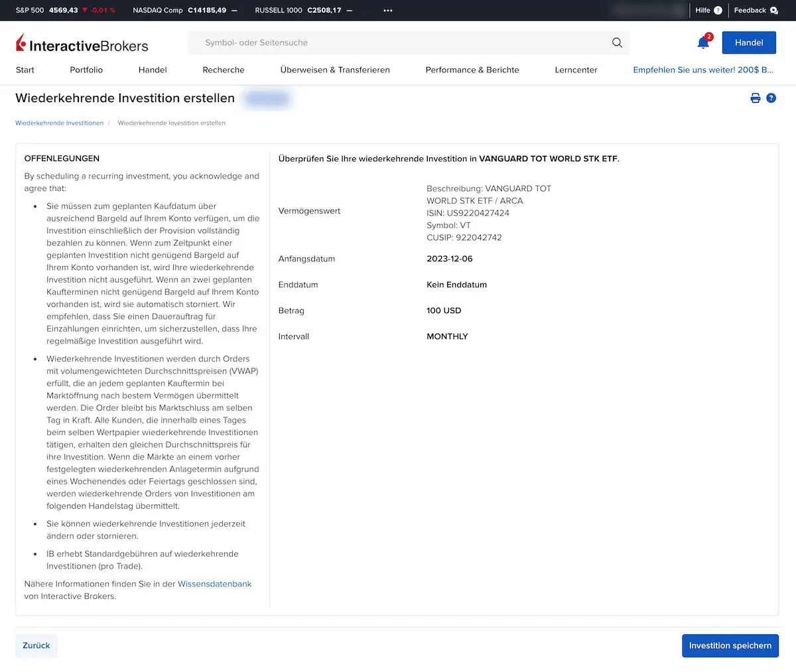
Task: Open Performance & Berichte menu
Action: tap(472, 70)
